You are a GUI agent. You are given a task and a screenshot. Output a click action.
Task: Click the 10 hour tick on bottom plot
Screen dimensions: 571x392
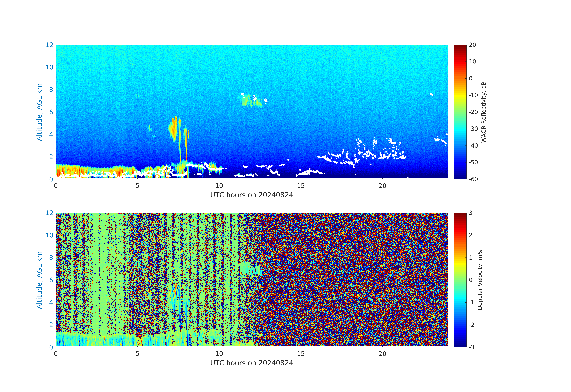click(x=219, y=354)
